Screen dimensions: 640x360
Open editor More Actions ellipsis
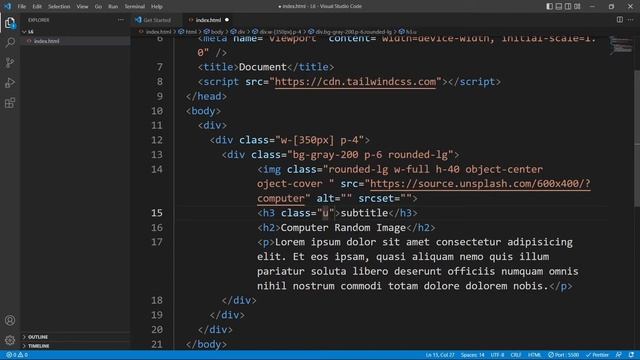click(631, 20)
